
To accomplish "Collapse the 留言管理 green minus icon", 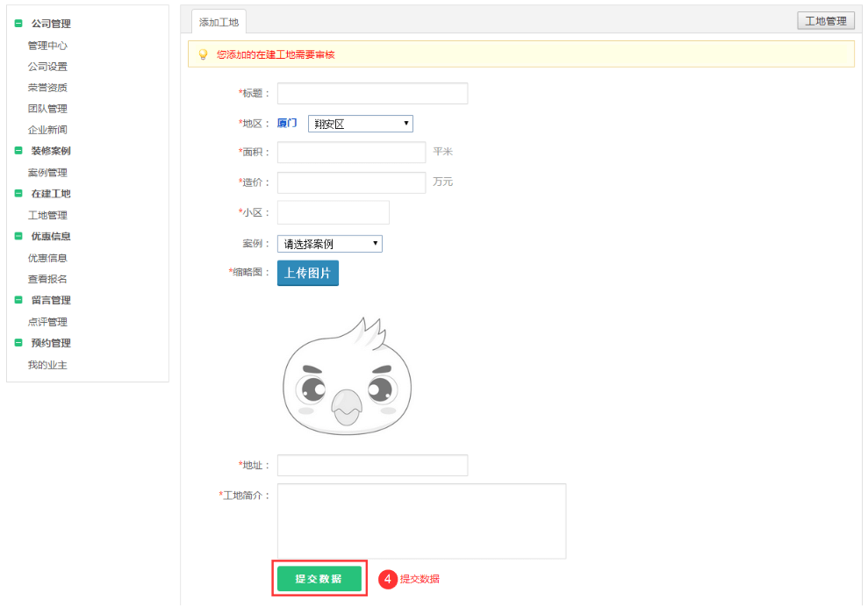I will click(x=18, y=300).
